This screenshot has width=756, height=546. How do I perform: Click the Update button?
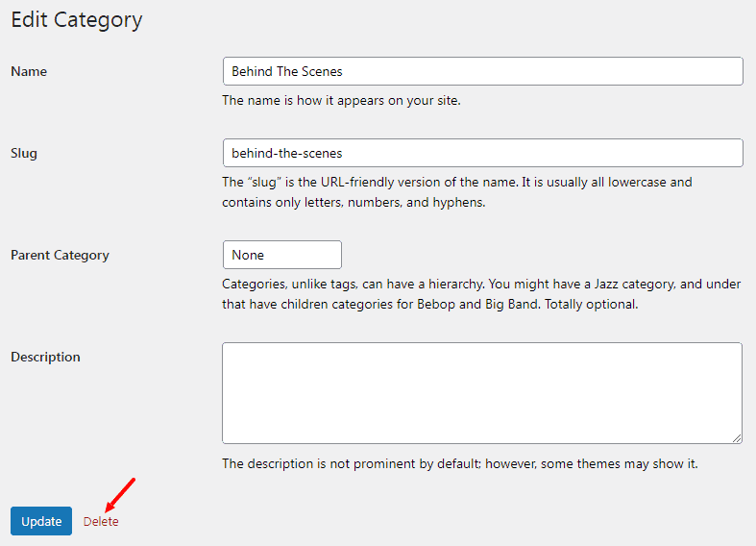(41, 521)
